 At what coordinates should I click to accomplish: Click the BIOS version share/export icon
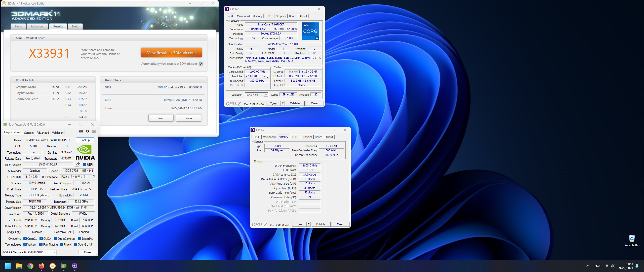point(77,164)
